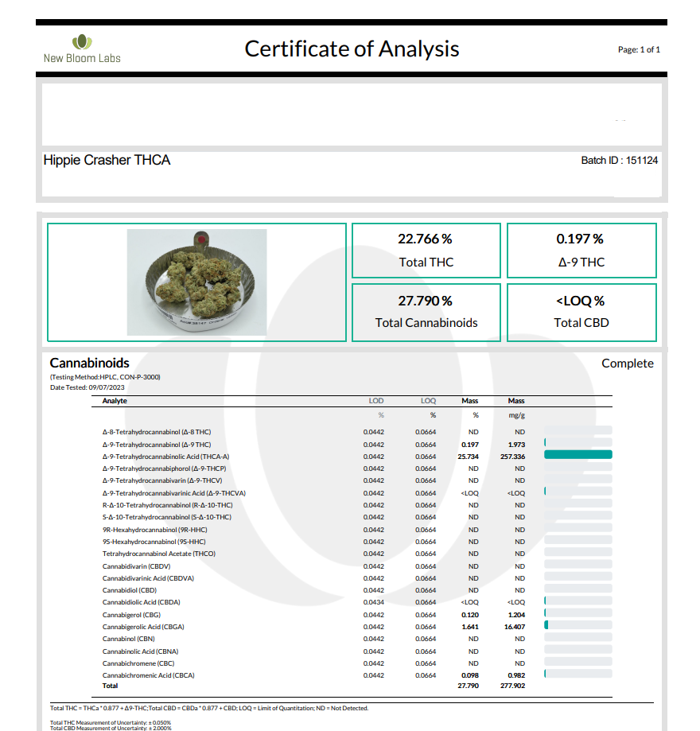The height and width of the screenshot is (731, 700).
Task: Open the cannabis sample photo
Action: point(196,282)
